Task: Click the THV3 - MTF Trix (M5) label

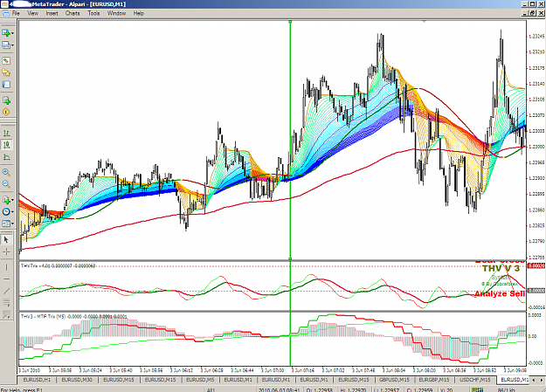Action: pos(74,316)
